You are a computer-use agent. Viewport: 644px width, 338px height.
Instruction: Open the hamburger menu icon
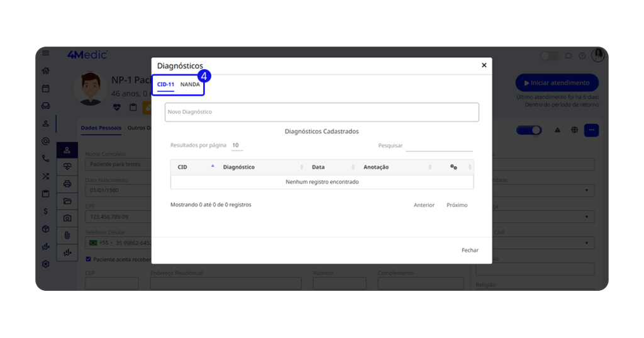click(46, 54)
